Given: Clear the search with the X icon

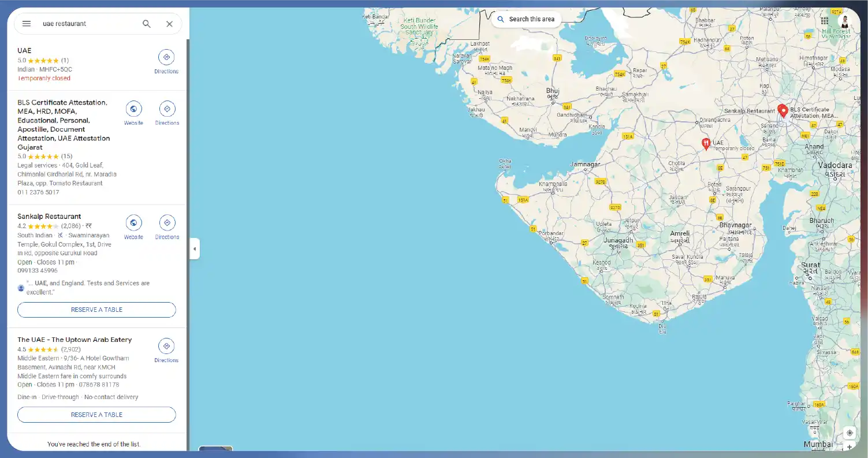Looking at the screenshot, I should (169, 24).
